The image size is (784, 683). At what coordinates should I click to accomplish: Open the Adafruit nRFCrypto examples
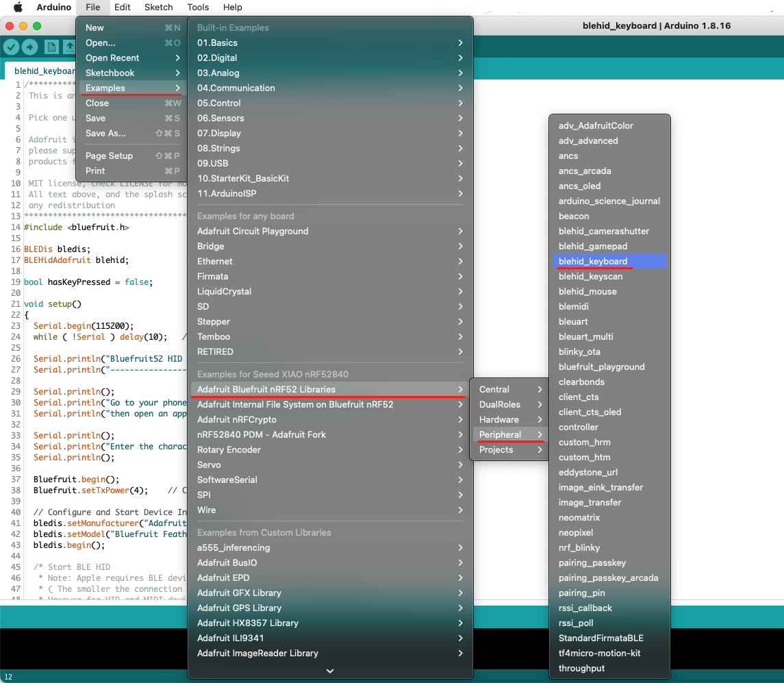pyautogui.click(x=330, y=419)
